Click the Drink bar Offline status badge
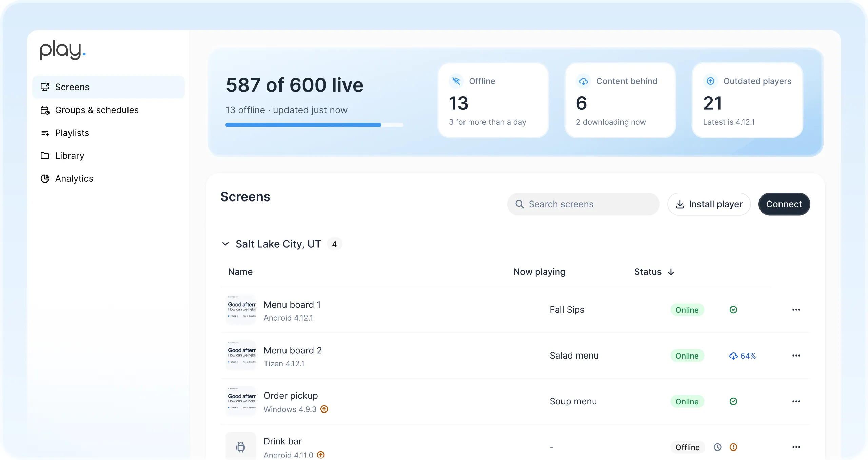The height and width of the screenshot is (460, 868). point(688,447)
